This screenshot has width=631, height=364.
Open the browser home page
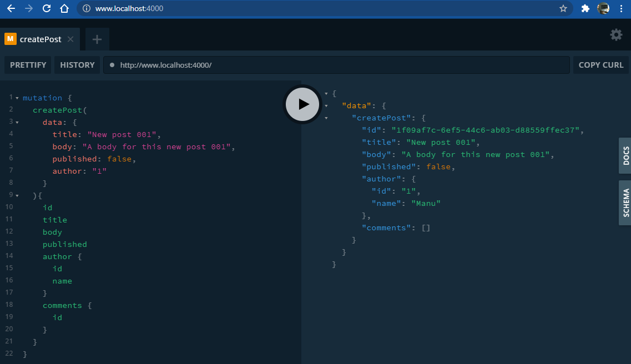64,8
